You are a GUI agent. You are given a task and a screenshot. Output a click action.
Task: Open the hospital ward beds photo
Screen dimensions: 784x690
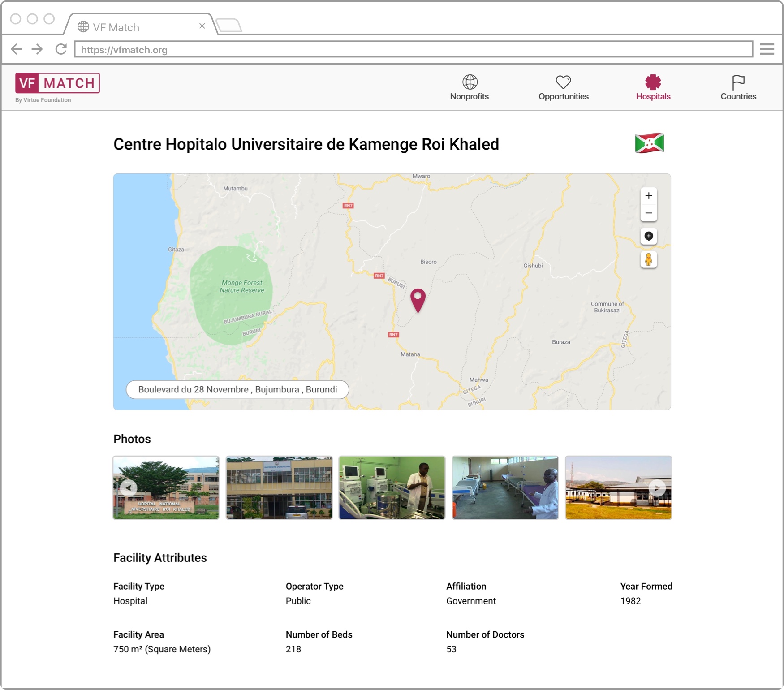pos(505,487)
